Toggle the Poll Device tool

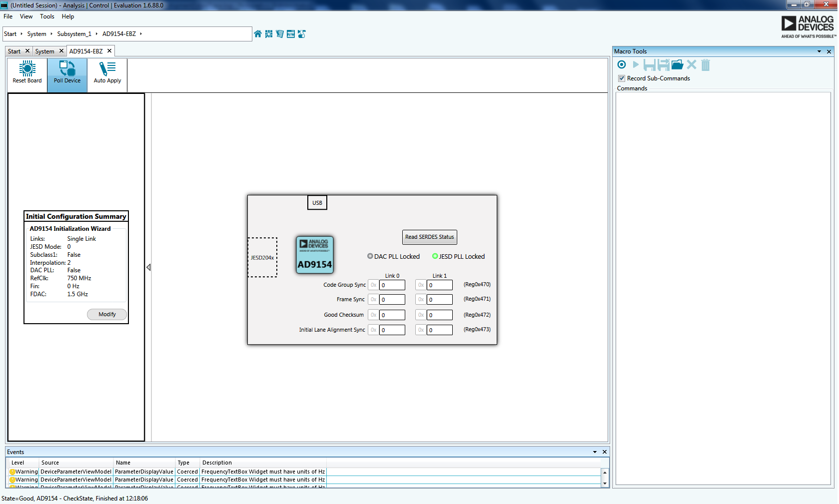click(67, 72)
